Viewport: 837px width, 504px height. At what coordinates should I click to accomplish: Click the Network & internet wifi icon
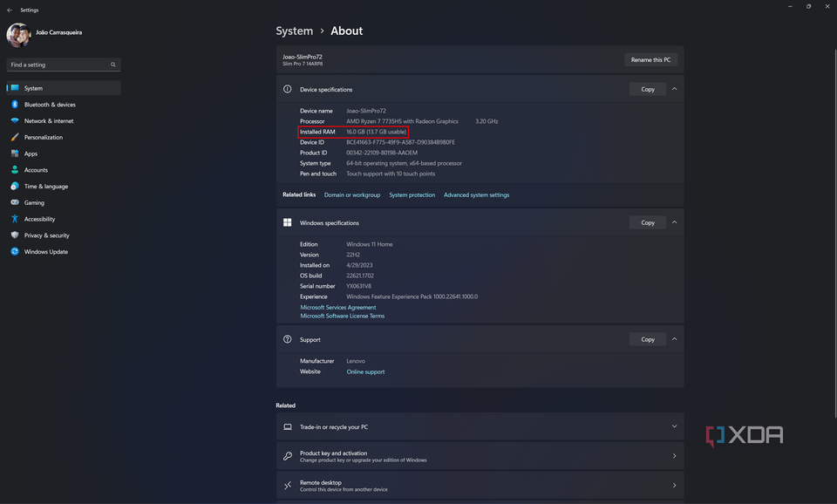15,120
